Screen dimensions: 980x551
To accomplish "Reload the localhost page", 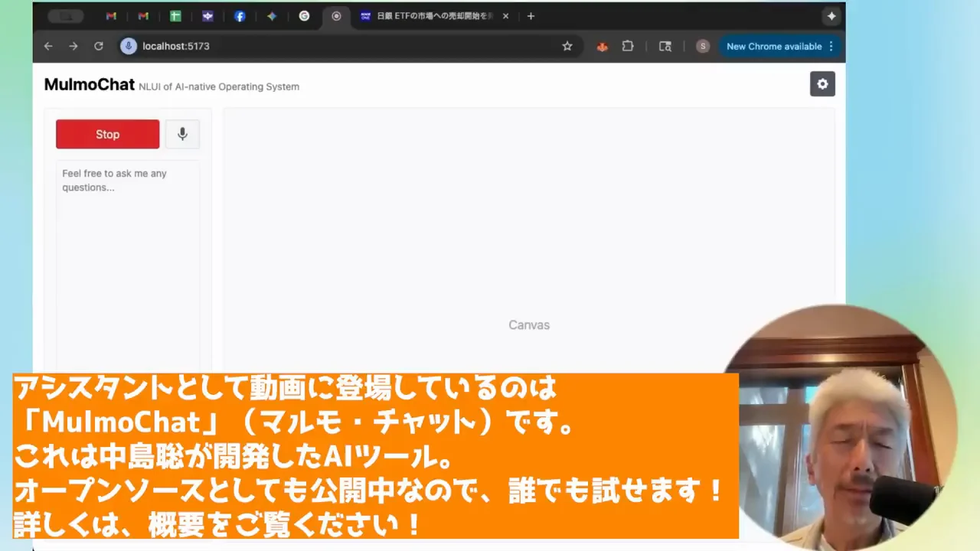I will 99,46.
